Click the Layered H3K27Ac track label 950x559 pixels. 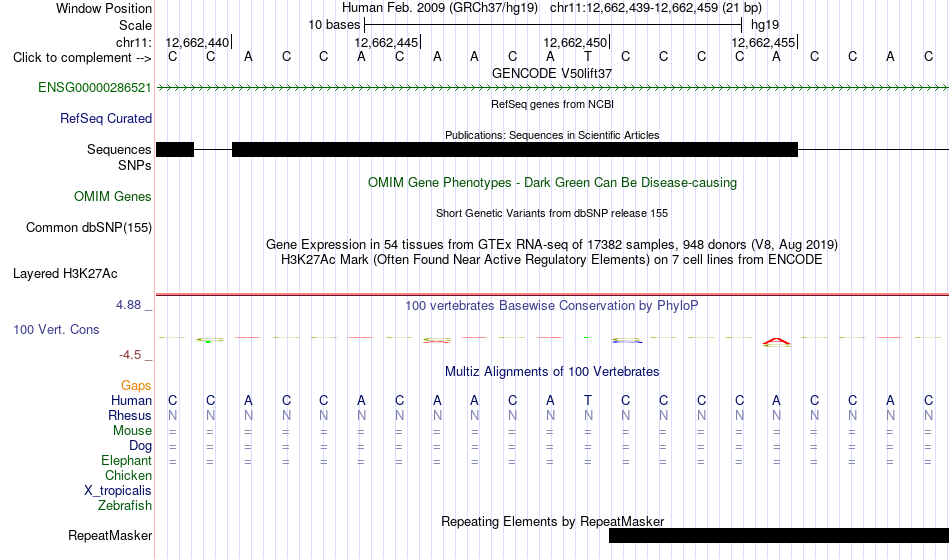pyautogui.click(x=65, y=273)
